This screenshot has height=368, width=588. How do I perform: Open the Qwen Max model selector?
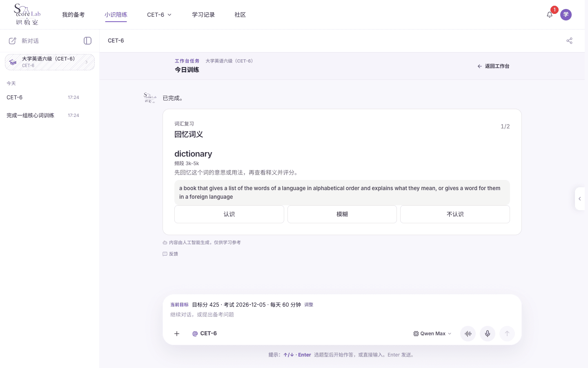click(432, 334)
